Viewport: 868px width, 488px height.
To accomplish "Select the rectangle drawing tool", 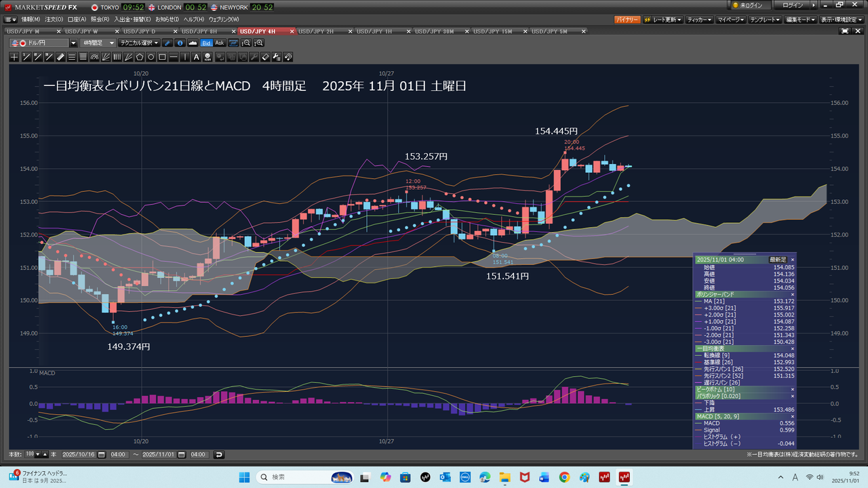I will click(x=163, y=57).
